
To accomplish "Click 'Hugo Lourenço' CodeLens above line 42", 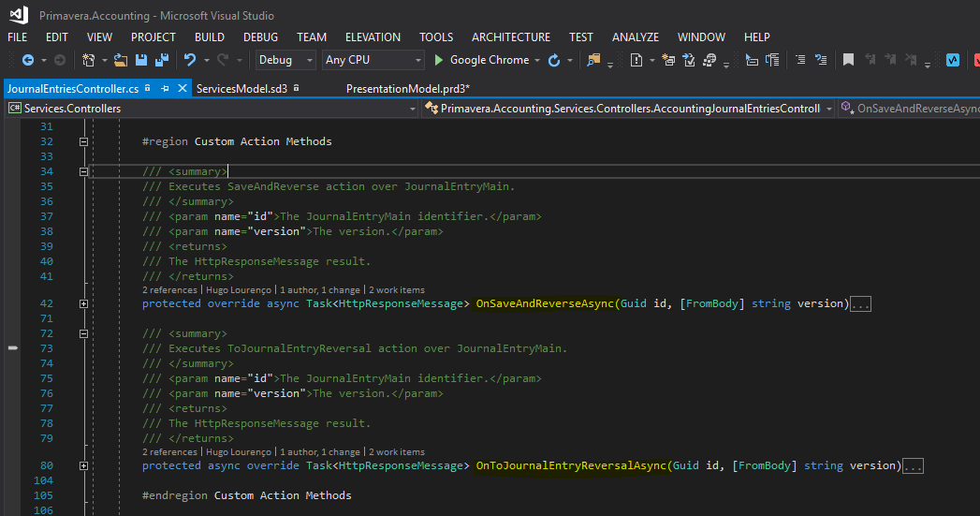I will tap(239, 290).
